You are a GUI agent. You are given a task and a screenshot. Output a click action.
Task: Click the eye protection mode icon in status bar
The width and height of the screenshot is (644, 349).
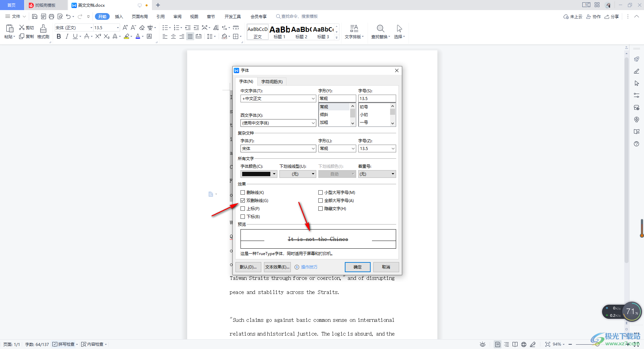(x=483, y=344)
